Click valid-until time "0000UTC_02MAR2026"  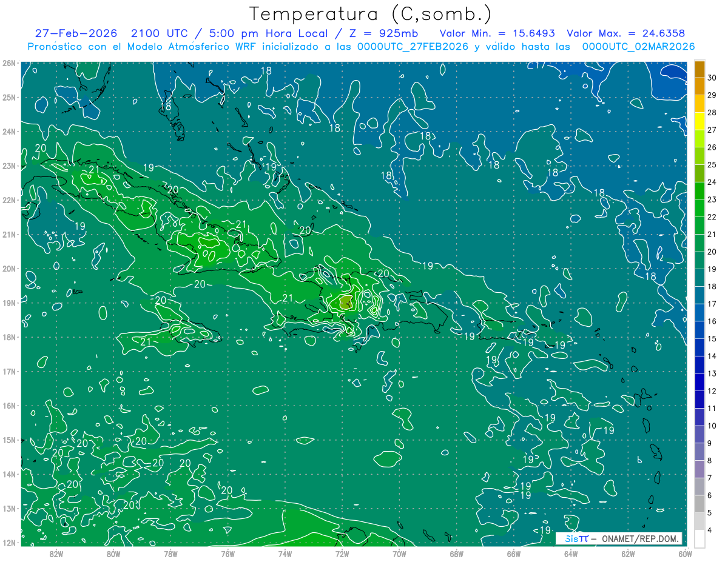click(638, 47)
